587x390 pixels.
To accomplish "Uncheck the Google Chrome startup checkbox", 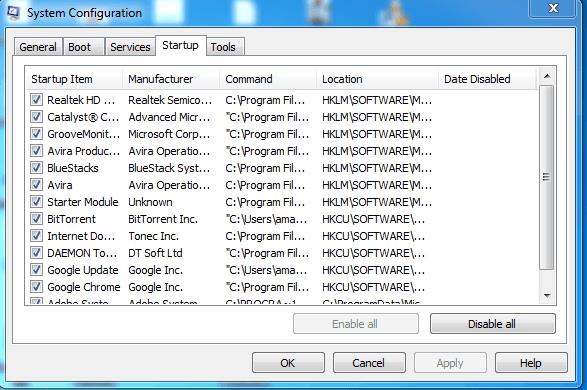I will (36, 287).
